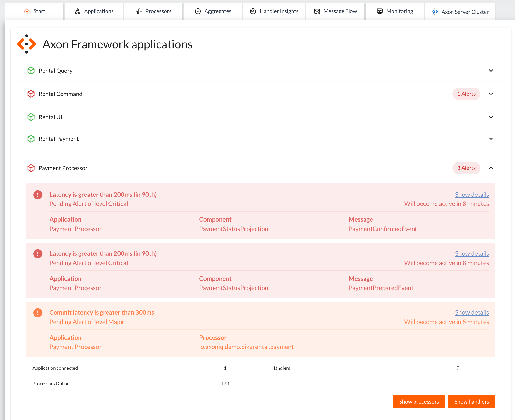
Task: Click the critical alert icon for PaymentConfirmedEvent
Action: 38,195
